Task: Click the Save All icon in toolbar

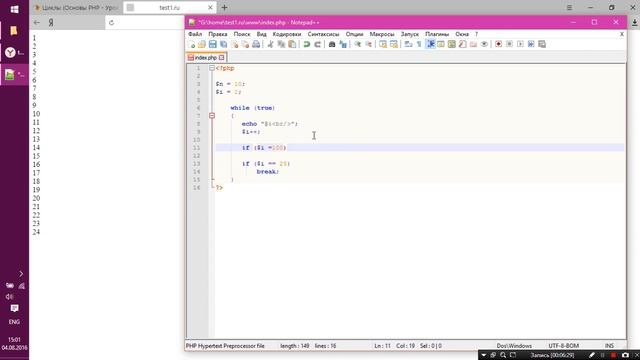Action: tap(224, 44)
